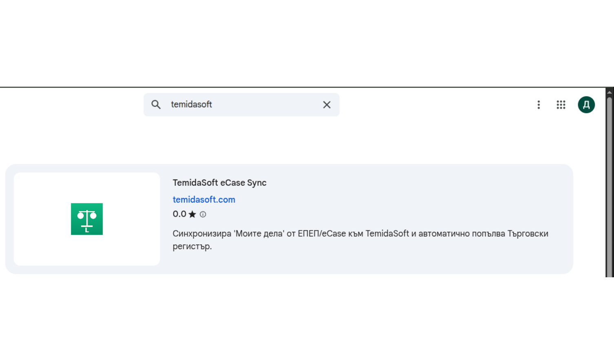
Task: Click the 0.0 rating value
Action: pyautogui.click(x=179, y=214)
